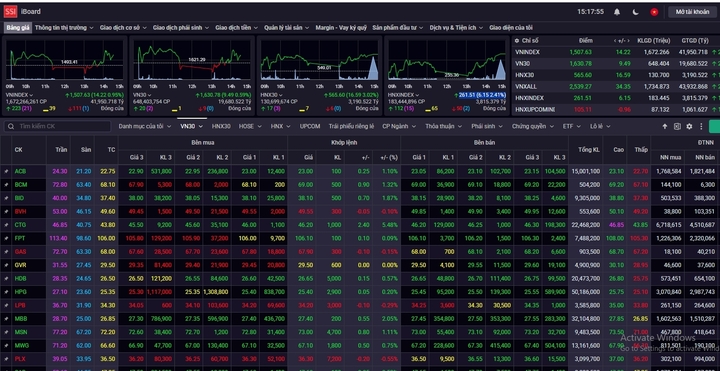Expand Phái sinh dropdown
Viewport: 720px width, 371px height.
pyautogui.click(x=487, y=126)
